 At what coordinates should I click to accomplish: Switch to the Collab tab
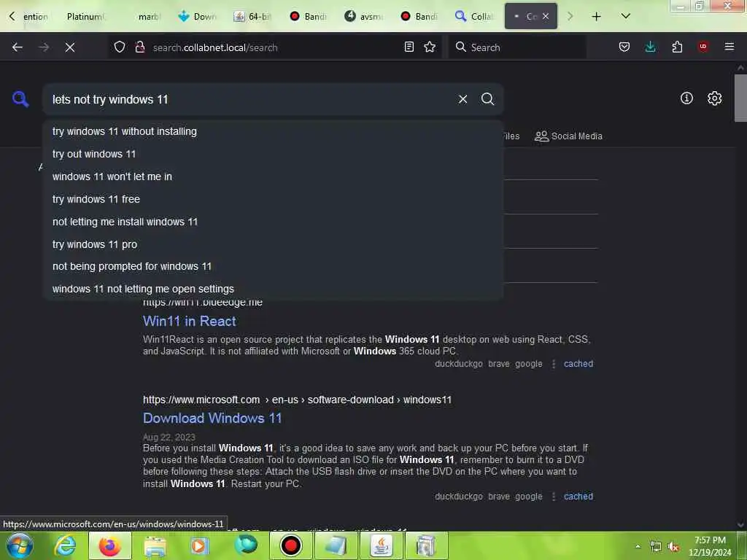[474, 17]
